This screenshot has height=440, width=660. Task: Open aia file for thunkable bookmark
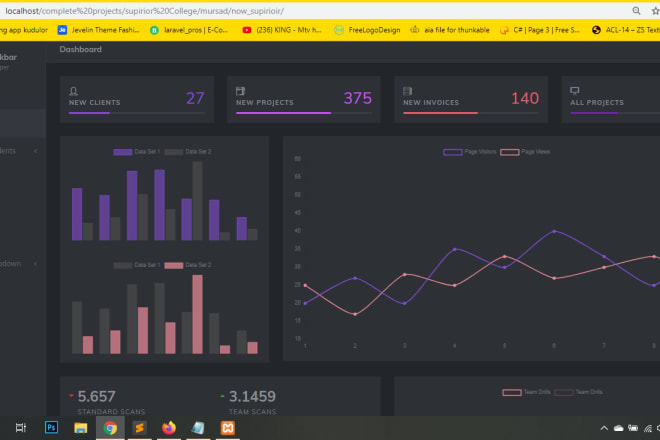pos(450,30)
